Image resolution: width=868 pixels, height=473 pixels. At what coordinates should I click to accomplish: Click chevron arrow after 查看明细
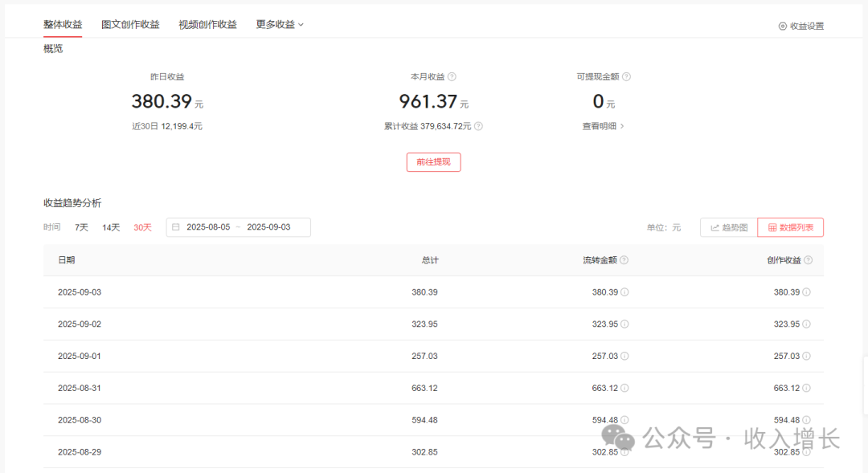pos(622,126)
